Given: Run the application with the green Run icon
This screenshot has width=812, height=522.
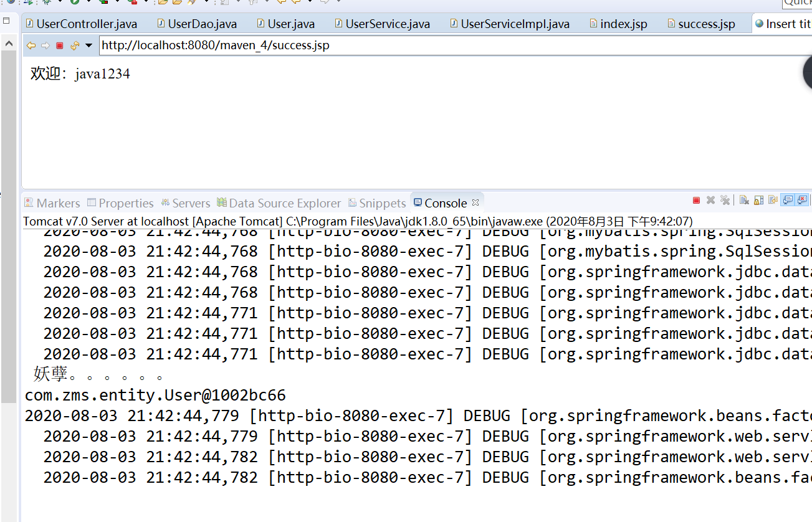Looking at the screenshot, I should pos(75,2).
